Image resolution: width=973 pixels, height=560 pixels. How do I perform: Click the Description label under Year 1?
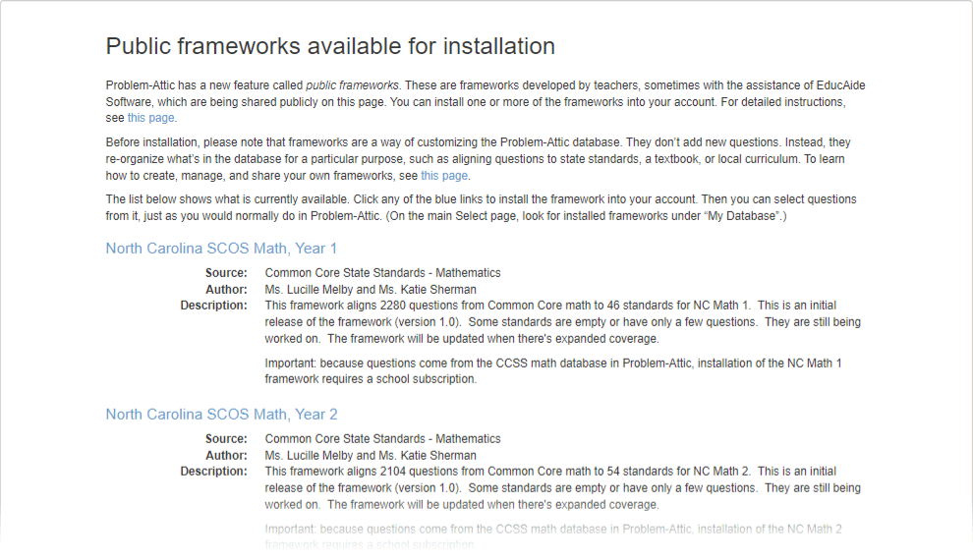(x=213, y=306)
